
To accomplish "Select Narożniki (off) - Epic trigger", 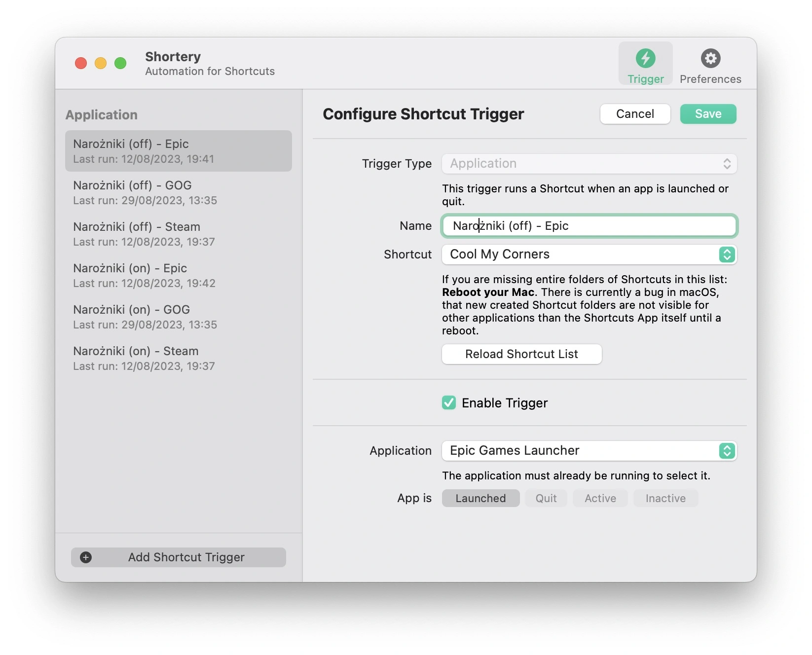I will (x=179, y=151).
